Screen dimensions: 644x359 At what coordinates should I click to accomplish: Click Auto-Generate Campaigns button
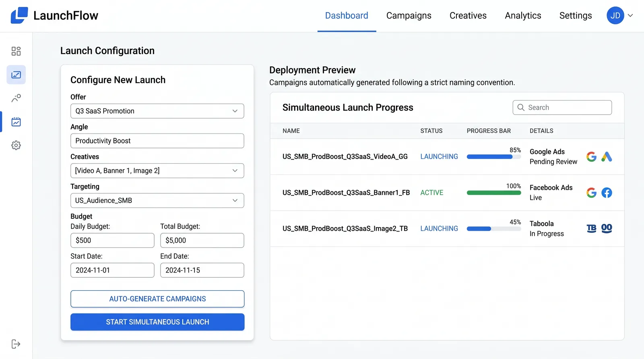tap(157, 299)
